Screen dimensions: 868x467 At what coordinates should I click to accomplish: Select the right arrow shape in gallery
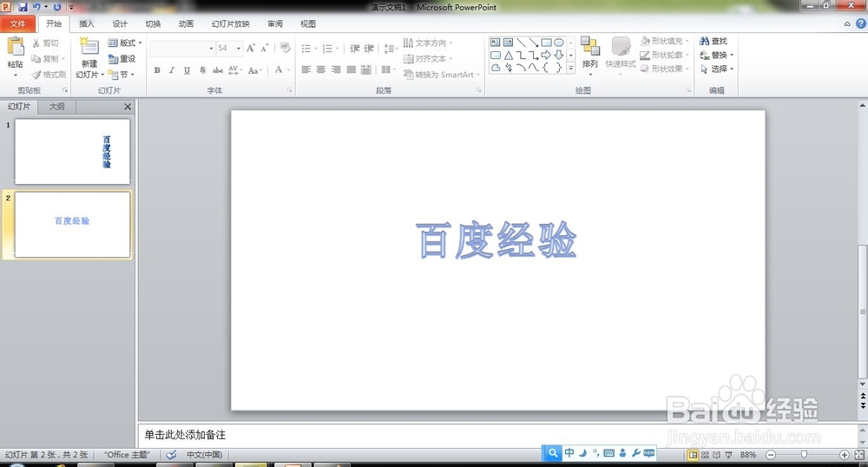[546, 56]
